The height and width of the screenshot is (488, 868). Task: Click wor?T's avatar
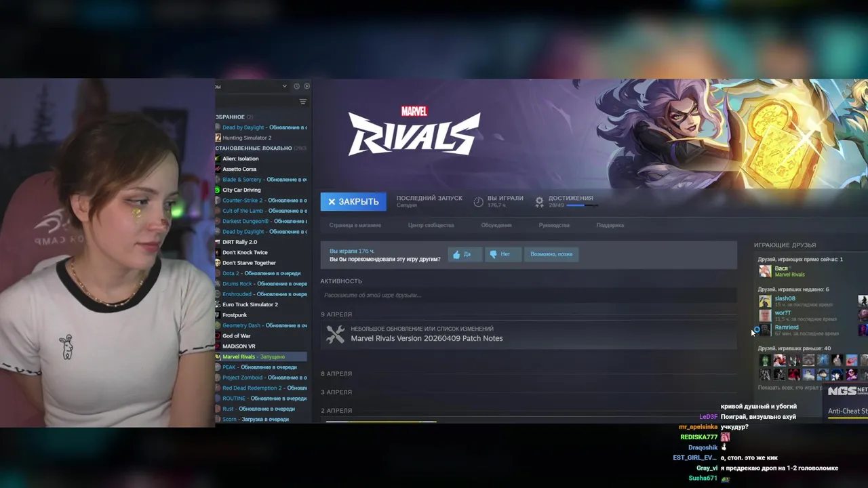pyautogui.click(x=765, y=316)
